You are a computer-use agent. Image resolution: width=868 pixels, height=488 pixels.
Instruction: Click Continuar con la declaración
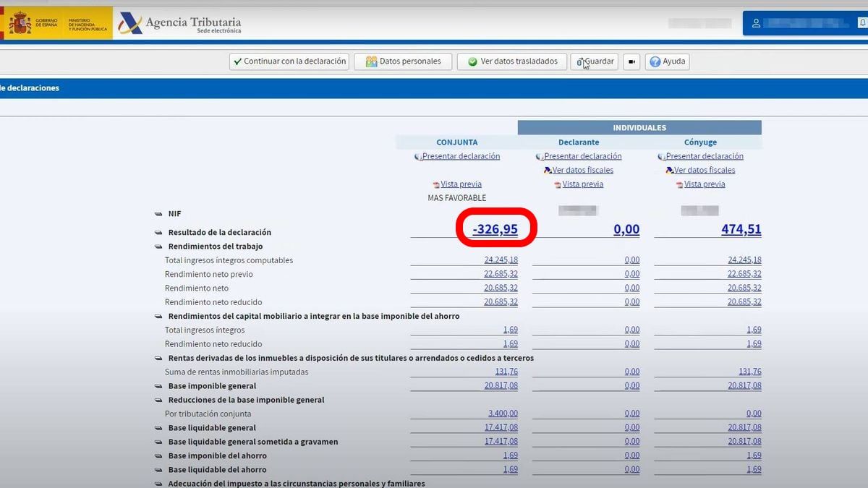[288, 61]
